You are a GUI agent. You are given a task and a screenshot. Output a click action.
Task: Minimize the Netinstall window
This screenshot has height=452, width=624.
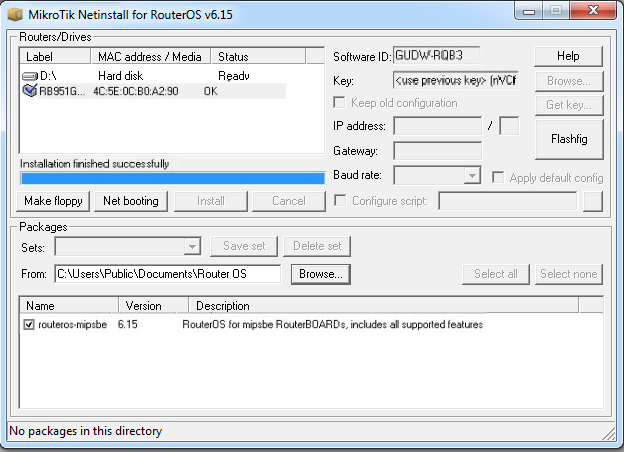528,11
